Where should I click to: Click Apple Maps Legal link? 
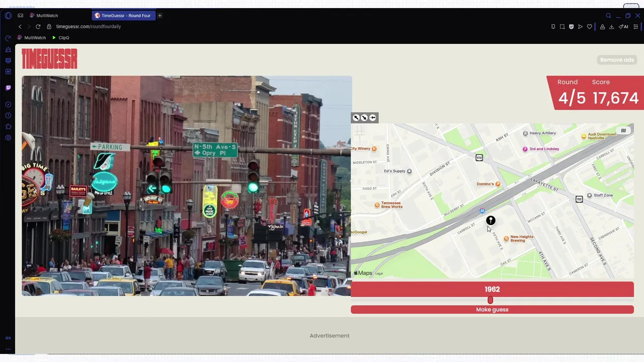coord(379,274)
